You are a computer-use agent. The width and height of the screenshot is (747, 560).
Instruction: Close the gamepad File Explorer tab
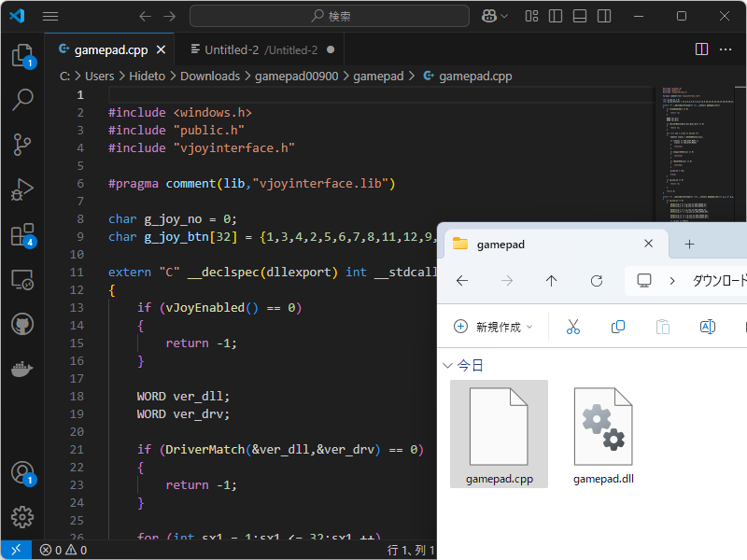648,244
